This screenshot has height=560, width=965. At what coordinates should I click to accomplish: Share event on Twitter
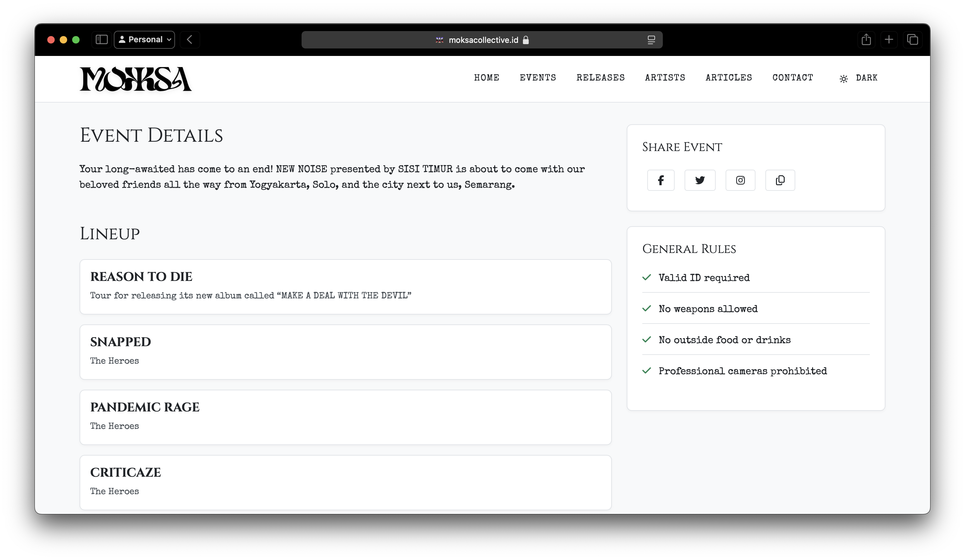click(700, 180)
